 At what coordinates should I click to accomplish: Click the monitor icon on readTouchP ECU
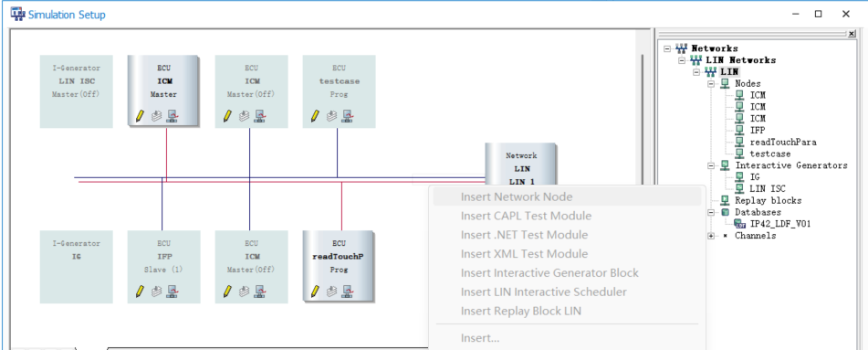pos(347,291)
